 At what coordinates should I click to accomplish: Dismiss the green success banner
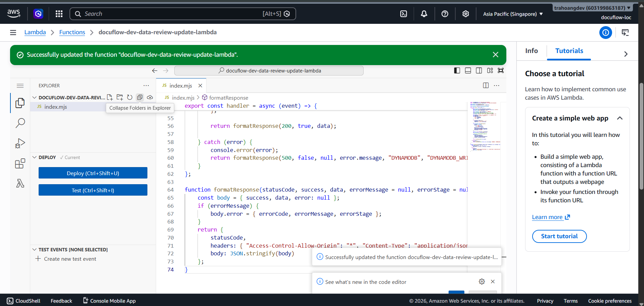point(495,55)
